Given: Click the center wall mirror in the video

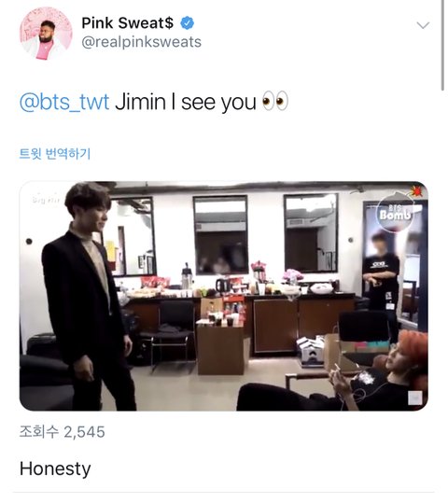Looking at the screenshot, I should 220,235.
